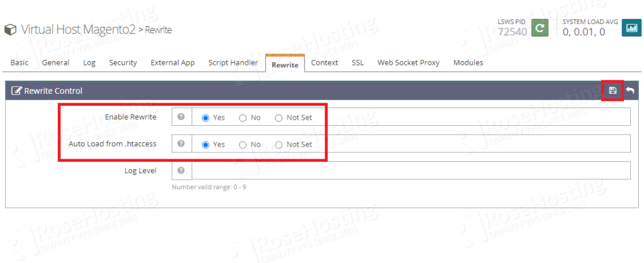Image resolution: width=644 pixels, height=263 pixels.
Task: Select No for Enable Rewrite
Action: click(x=243, y=118)
